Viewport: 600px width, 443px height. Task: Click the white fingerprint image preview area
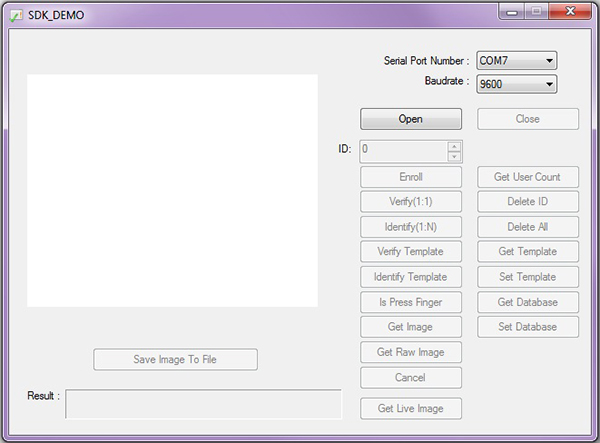point(172,190)
